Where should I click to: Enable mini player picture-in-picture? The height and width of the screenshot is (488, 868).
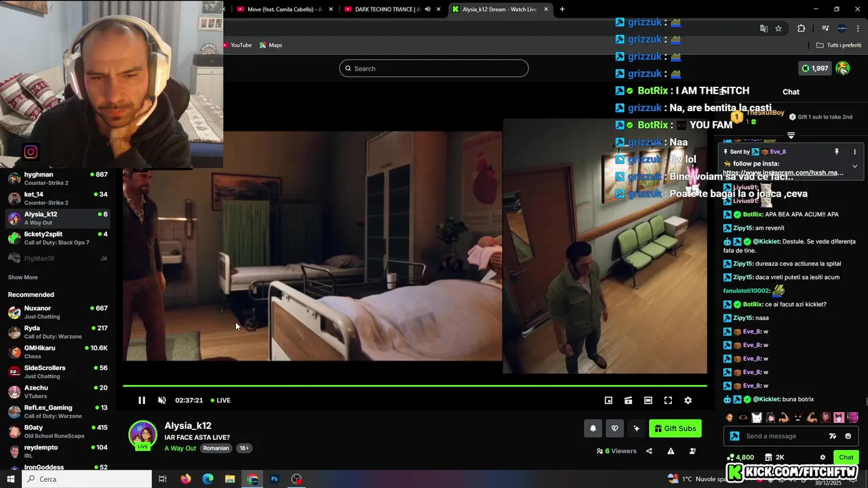(x=608, y=401)
